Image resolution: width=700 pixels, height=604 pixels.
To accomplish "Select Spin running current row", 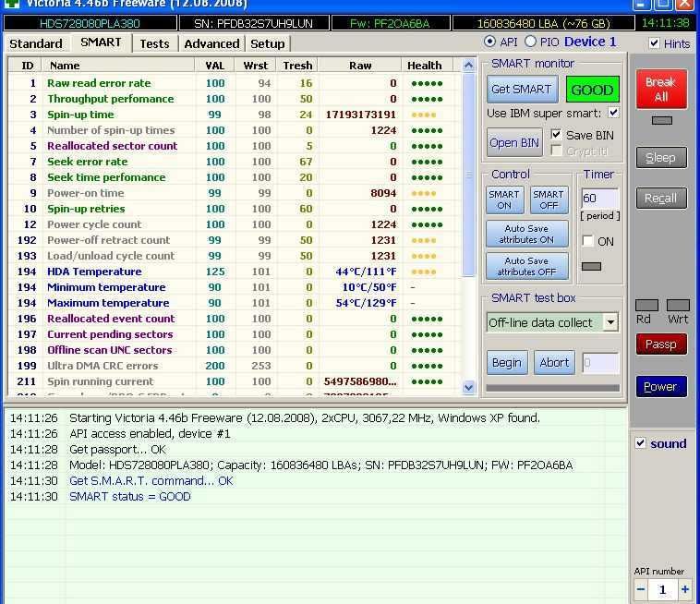I will point(235,381).
